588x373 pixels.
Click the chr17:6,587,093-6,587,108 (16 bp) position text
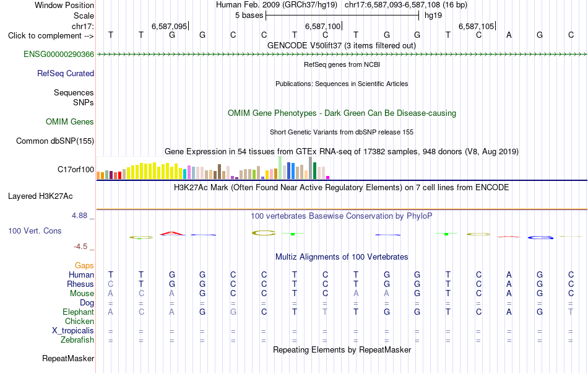coord(406,5)
